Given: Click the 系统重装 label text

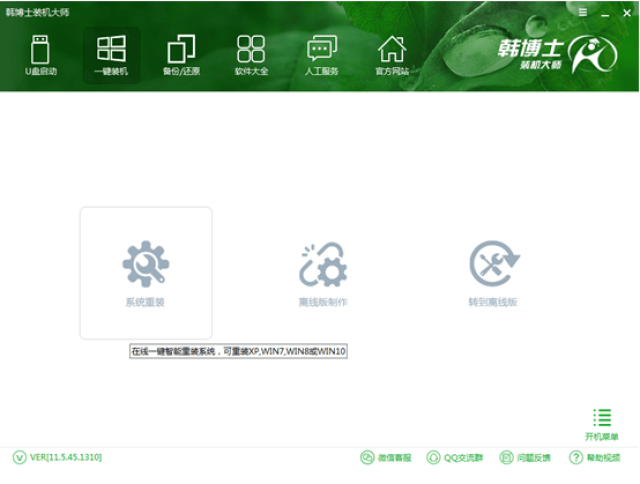Looking at the screenshot, I should point(145,302).
